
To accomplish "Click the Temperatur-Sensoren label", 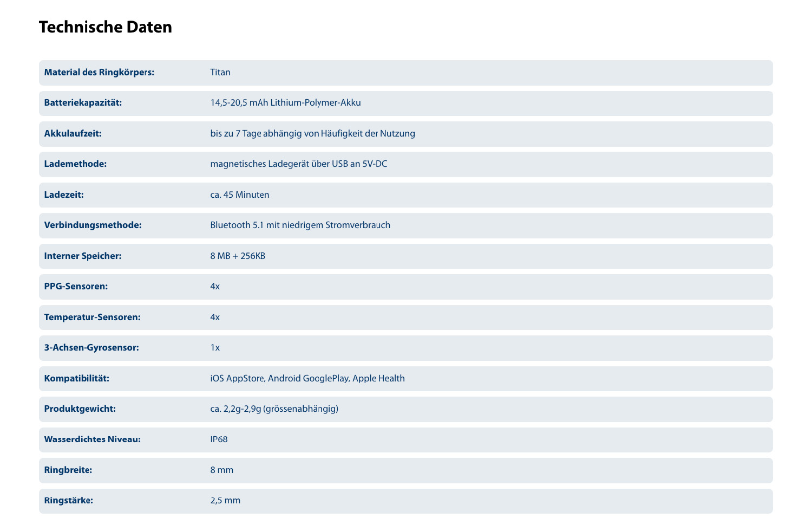I will click(92, 318).
